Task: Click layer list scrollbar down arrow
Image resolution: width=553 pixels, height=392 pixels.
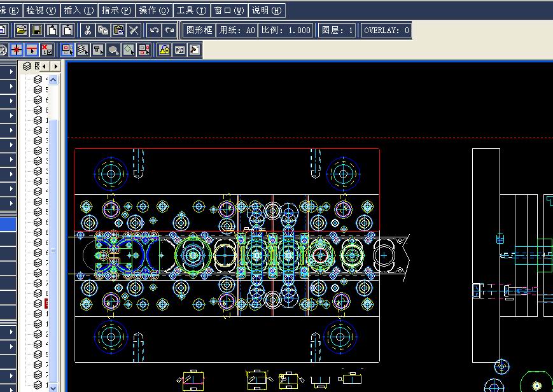Action: pos(53,388)
